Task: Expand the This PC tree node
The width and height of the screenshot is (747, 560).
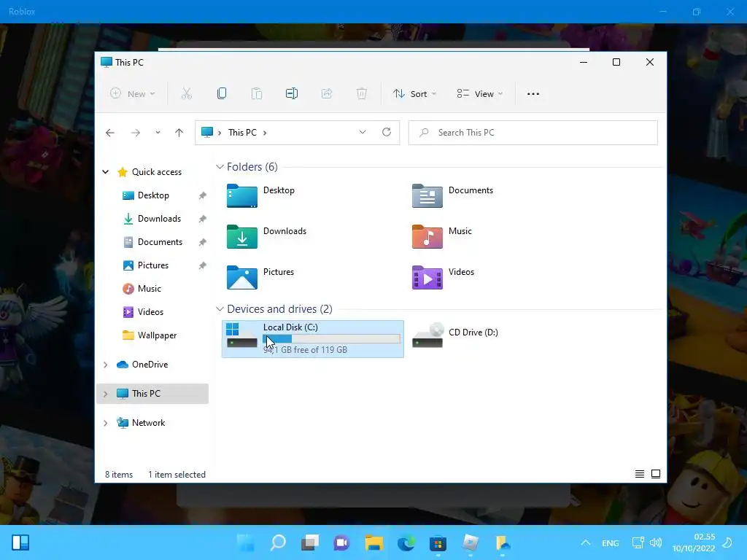Action: coord(105,393)
